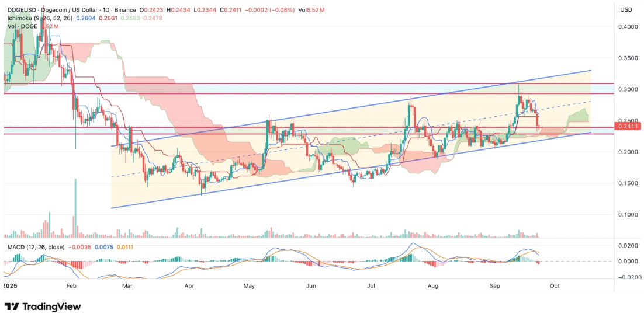The height and width of the screenshot is (317, 644).
Task: Click the 0.1000 price axis label
Action: coord(628,214)
